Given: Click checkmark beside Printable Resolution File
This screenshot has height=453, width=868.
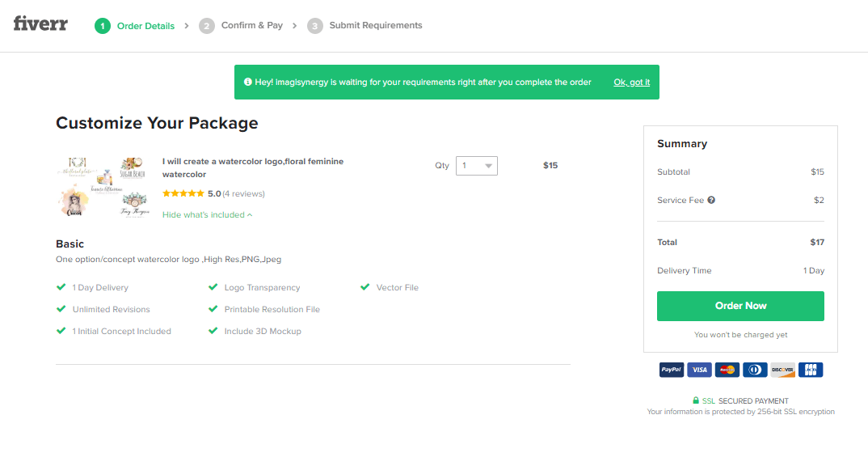Looking at the screenshot, I should (x=213, y=309).
